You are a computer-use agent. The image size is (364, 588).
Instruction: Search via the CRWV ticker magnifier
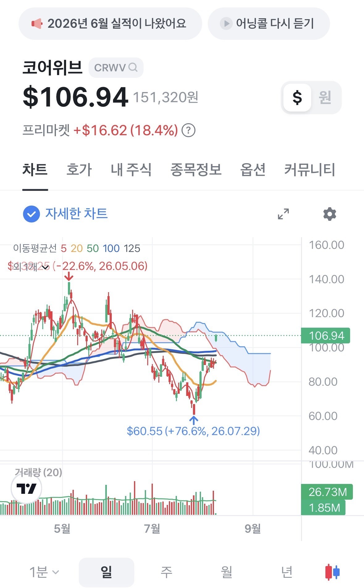(x=133, y=67)
